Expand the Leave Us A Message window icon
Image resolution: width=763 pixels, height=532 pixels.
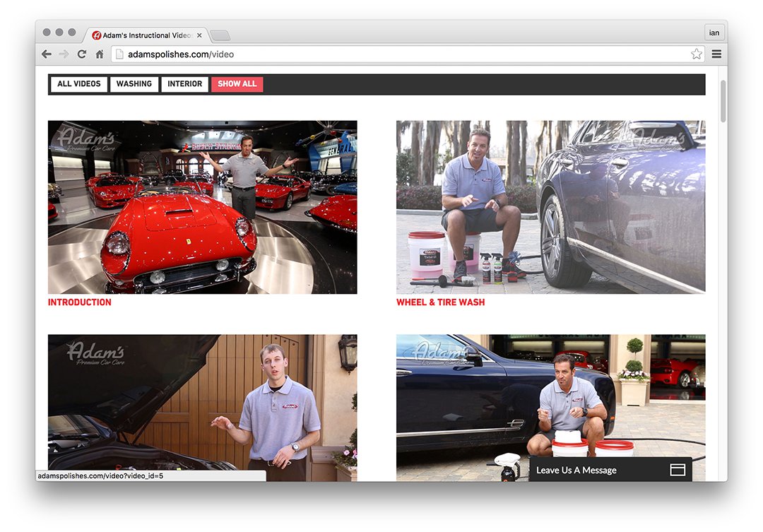(677, 470)
